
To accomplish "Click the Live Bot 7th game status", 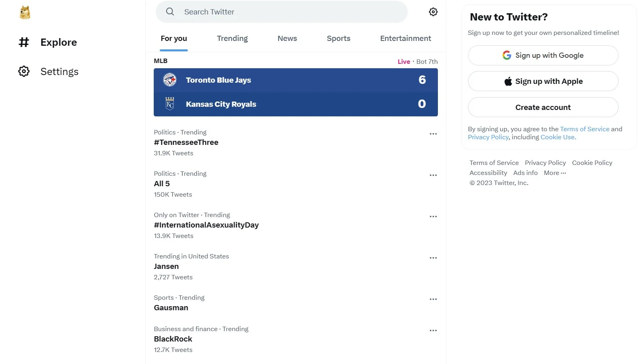I will pos(417,62).
